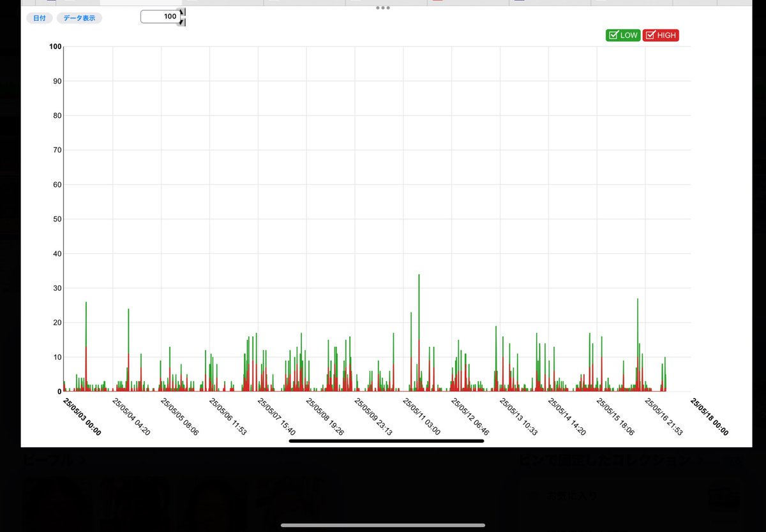Viewport: 766px width, 532px height.
Task: Click x-axis label 25/05/11 03:00
Action: (421, 417)
